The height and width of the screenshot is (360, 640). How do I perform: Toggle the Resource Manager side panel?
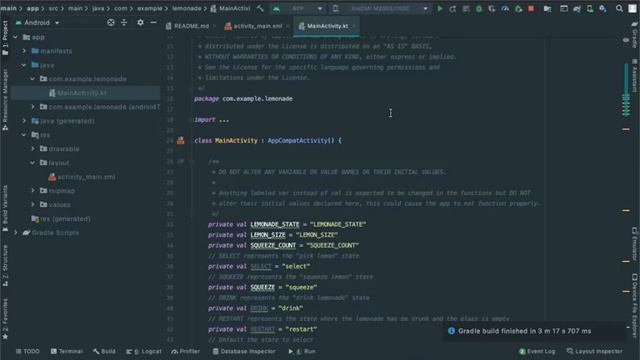(x=5, y=99)
